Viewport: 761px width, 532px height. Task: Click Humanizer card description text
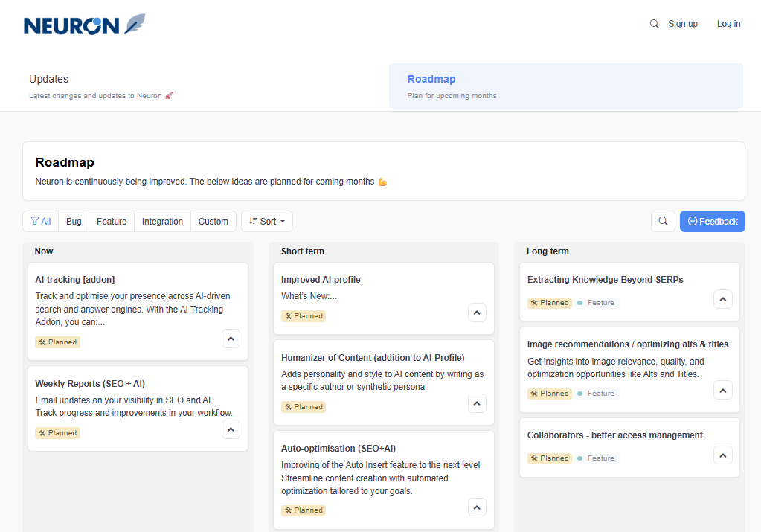tap(382, 380)
